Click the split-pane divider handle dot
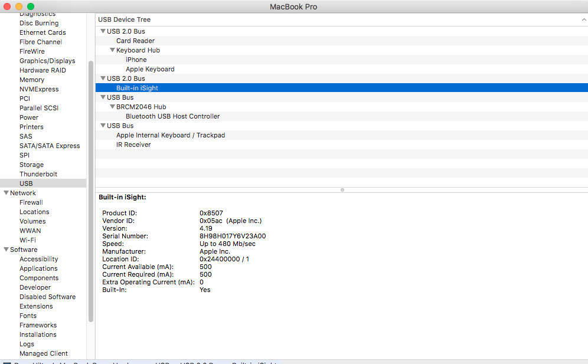This screenshot has height=364, width=588. 342,190
